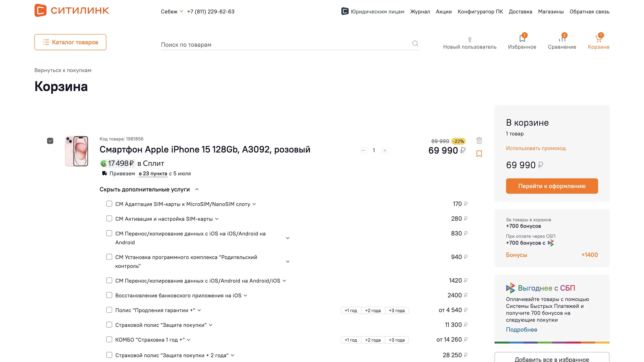Click Использовать промокод link
Screen dimensions: 644x362
[536, 148]
